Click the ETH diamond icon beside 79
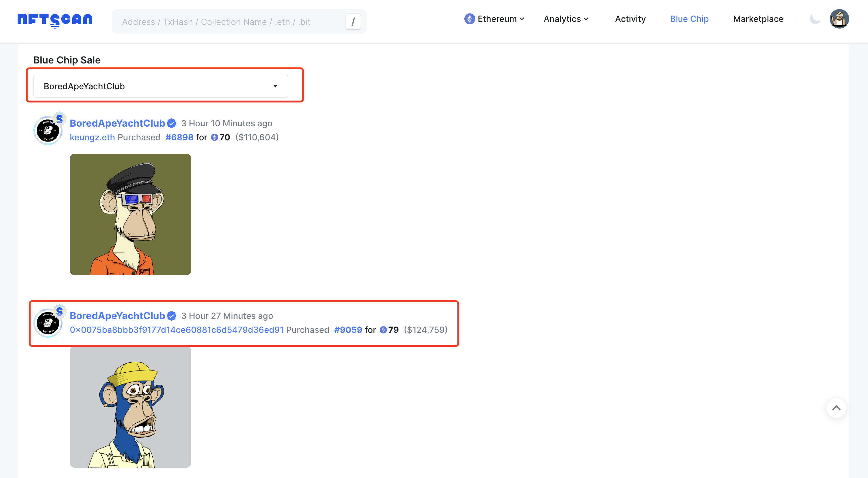 (x=383, y=330)
